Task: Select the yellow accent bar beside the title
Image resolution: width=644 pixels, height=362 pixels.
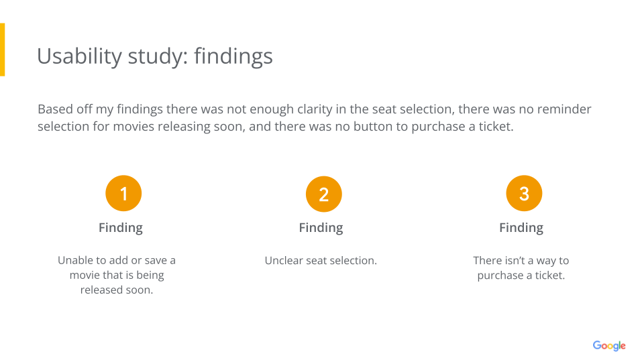Action: pos(3,50)
